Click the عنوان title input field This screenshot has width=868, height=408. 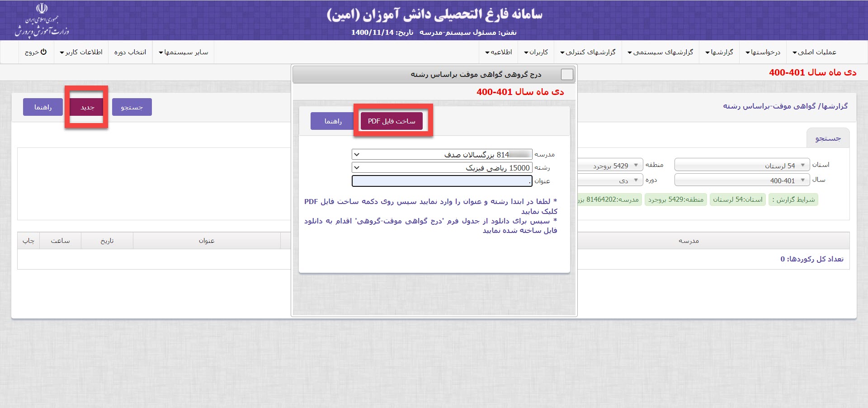click(x=441, y=181)
